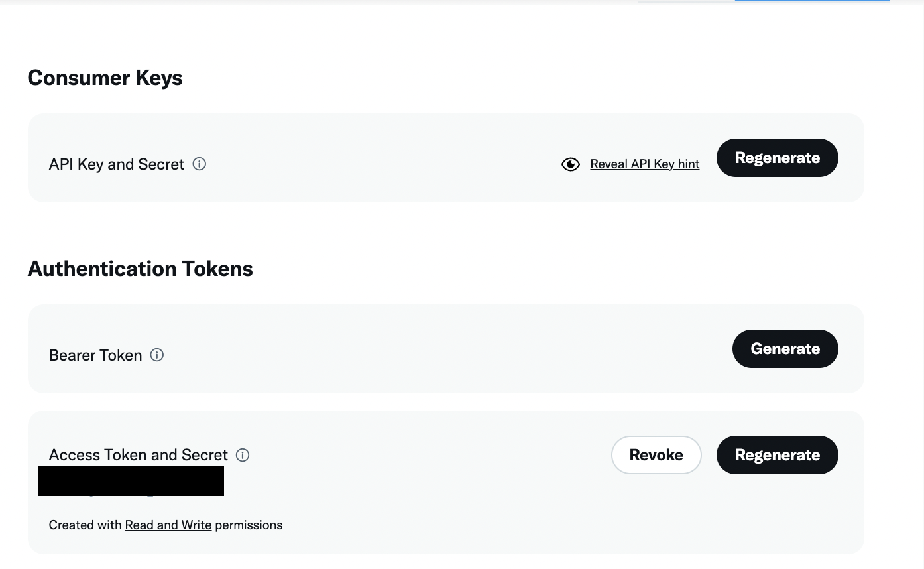Click the Consumer Keys heading
The width and height of the screenshot is (924, 569).
(x=105, y=78)
